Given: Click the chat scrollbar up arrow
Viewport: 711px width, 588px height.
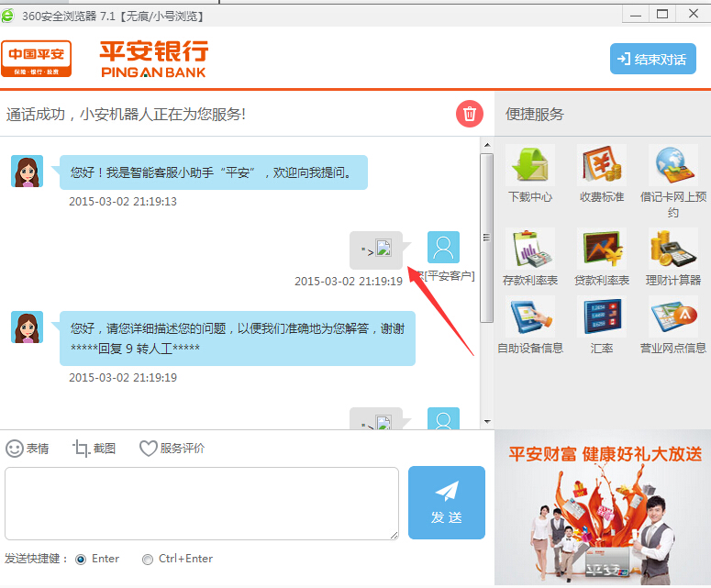Looking at the screenshot, I should pos(487,145).
